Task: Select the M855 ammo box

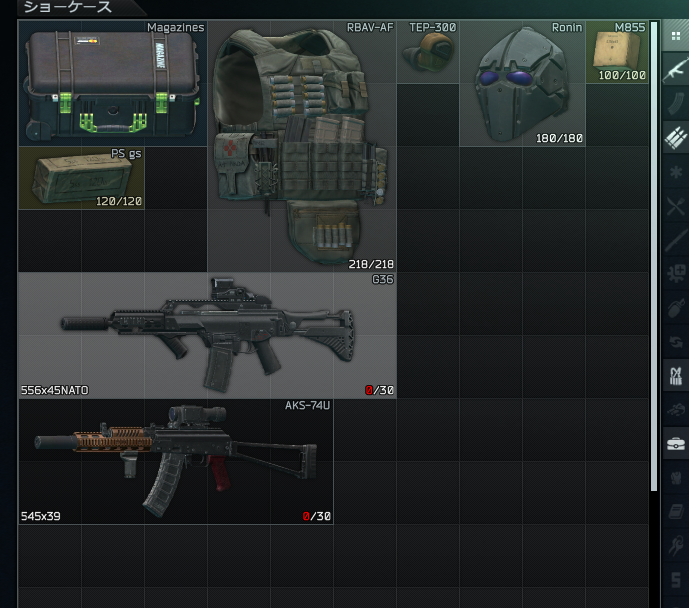Action: tap(617, 52)
